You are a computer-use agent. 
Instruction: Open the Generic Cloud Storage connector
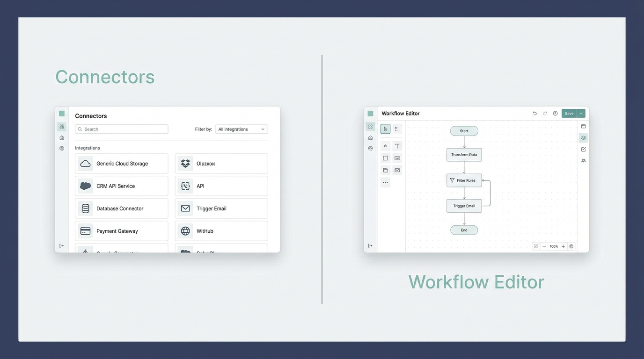pos(122,164)
